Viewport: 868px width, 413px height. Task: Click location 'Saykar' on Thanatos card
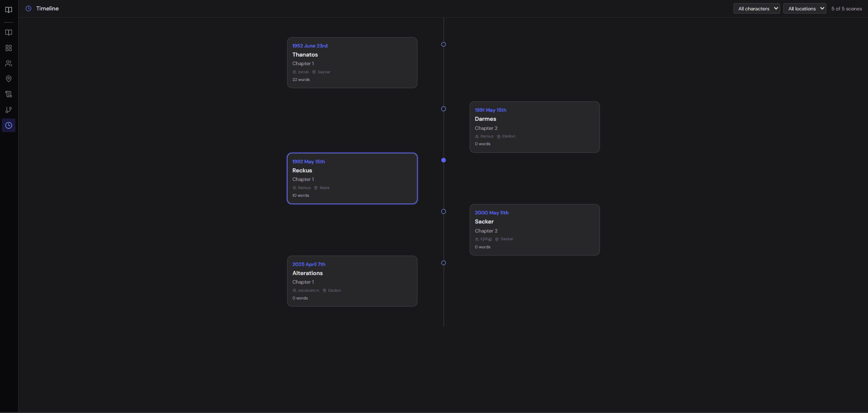pyautogui.click(x=324, y=72)
